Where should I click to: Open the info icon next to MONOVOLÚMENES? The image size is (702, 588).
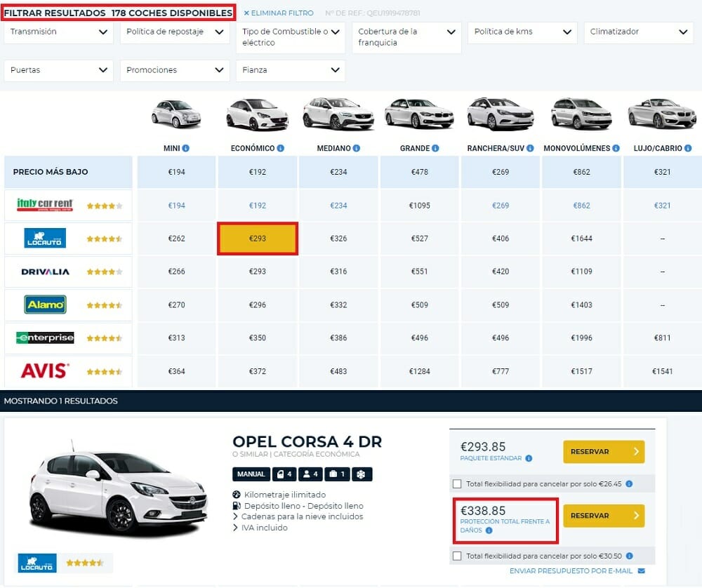coord(616,148)
